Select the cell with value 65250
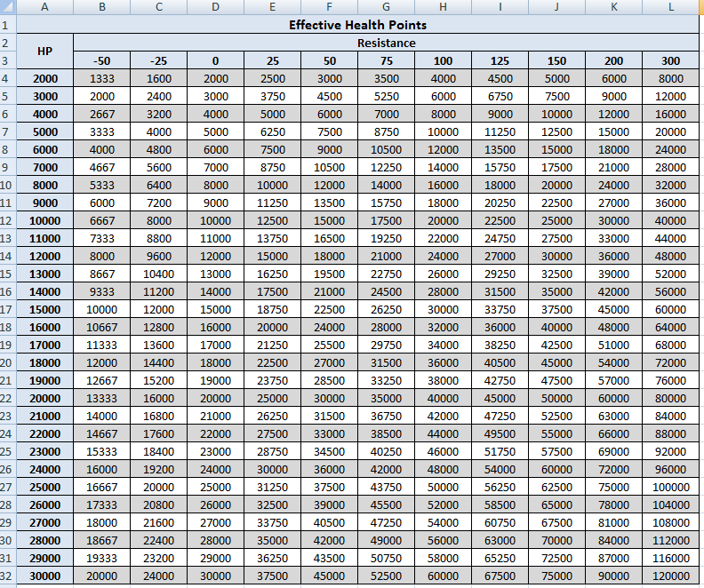 [x=500, y=558]
